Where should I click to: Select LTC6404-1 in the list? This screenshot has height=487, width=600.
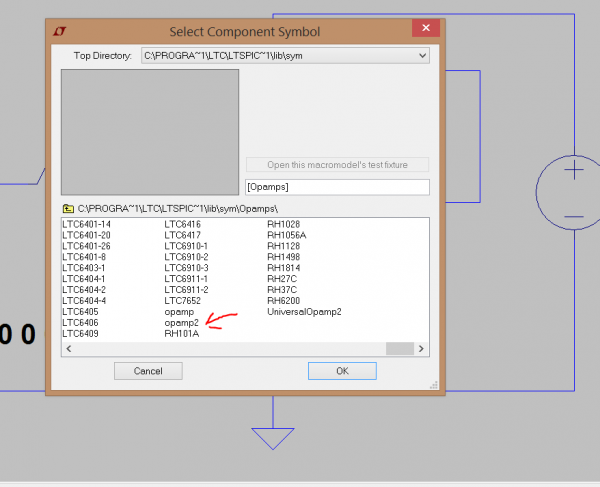click(x=83, y=279)
